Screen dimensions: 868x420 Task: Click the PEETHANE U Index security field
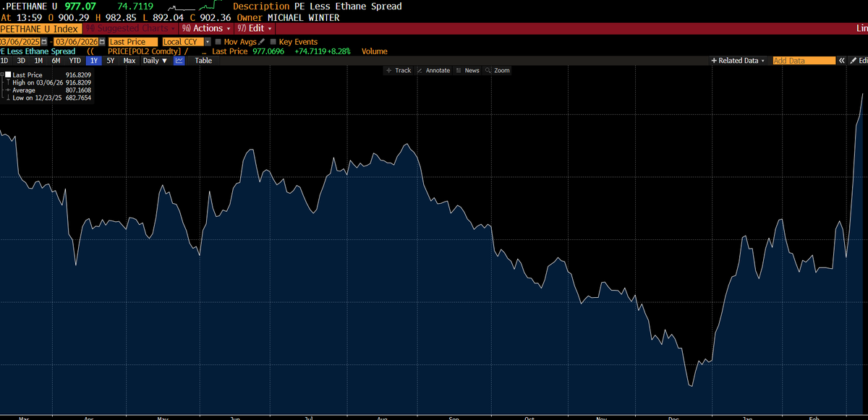[x=40, y=28]
